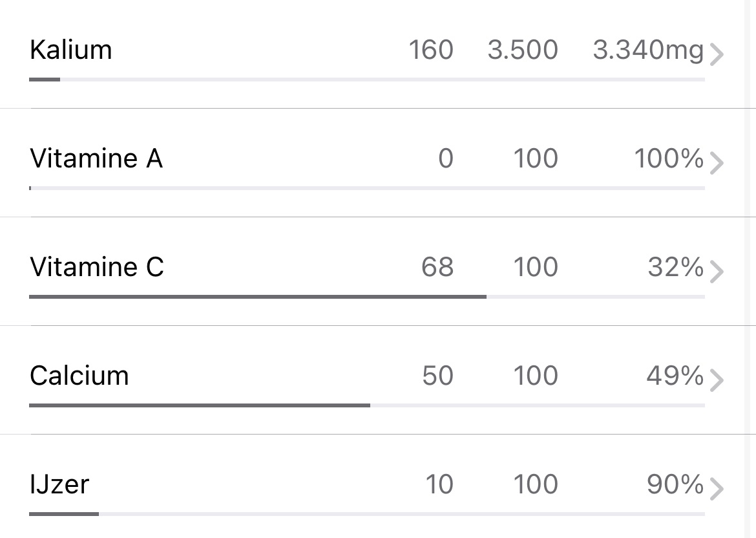
Task: Select the 49% Calcium remaining value
Action: point(675,376)
